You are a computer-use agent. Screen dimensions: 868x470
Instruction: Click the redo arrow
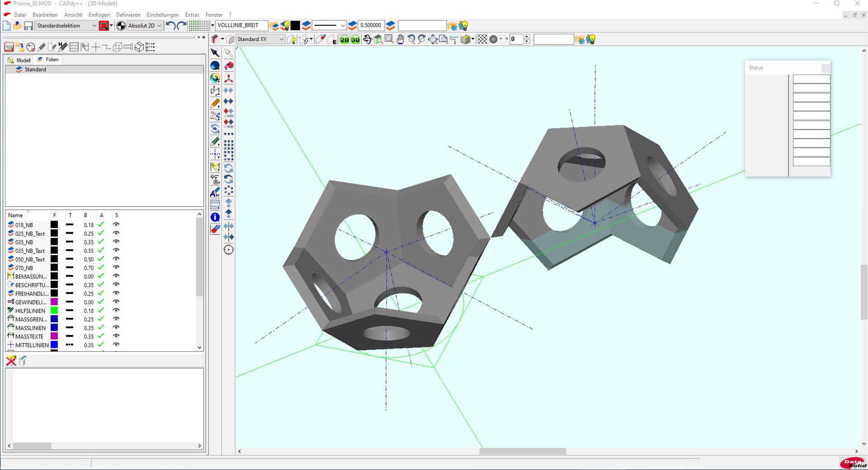tap(182, 26)
